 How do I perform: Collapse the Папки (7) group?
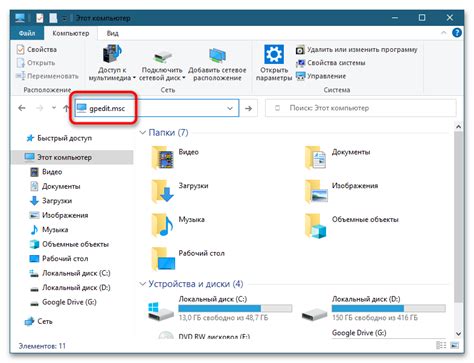(x=143, y=133)
